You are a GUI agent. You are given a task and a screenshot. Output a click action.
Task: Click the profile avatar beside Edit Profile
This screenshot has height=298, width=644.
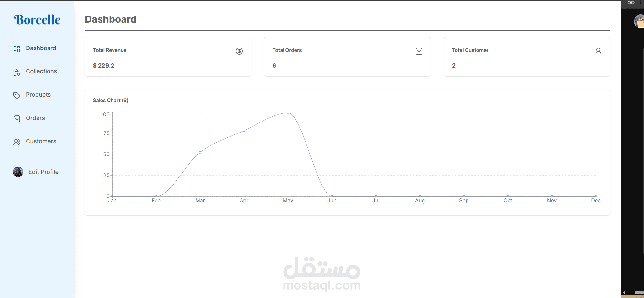tap(18, 172)
